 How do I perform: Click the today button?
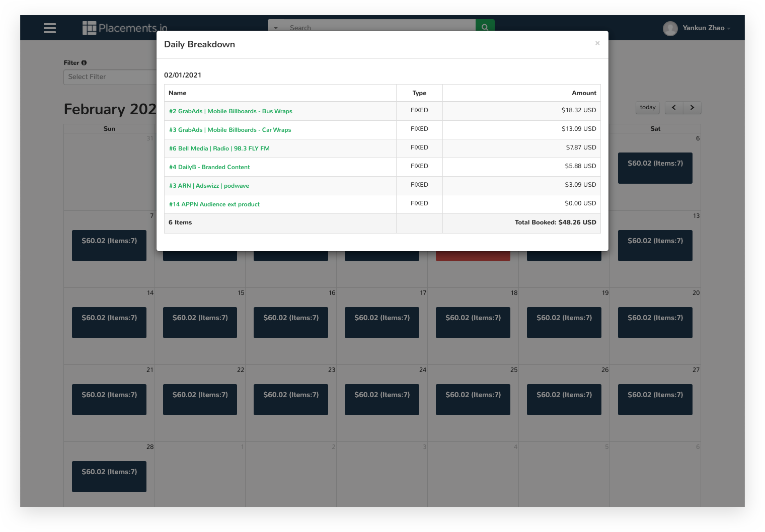coord(647,107)
